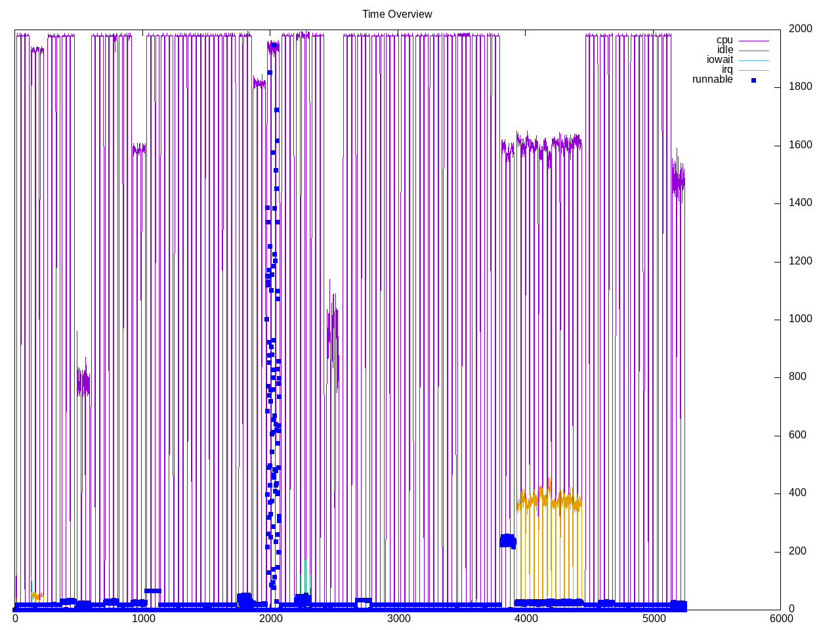Screen dimensions: 840x630
Task: Click the Time Overview chart title
Action: (397, 14)
